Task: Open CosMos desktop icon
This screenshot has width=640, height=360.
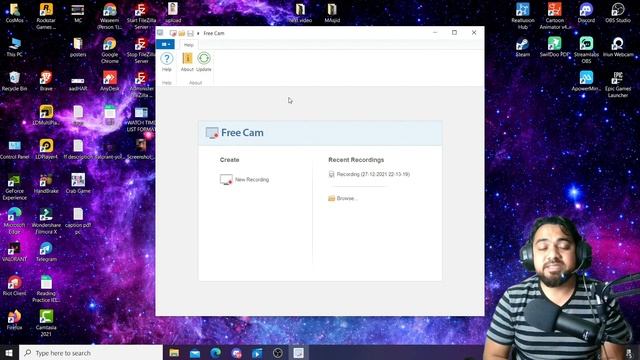Action: (x=14, y=13)
